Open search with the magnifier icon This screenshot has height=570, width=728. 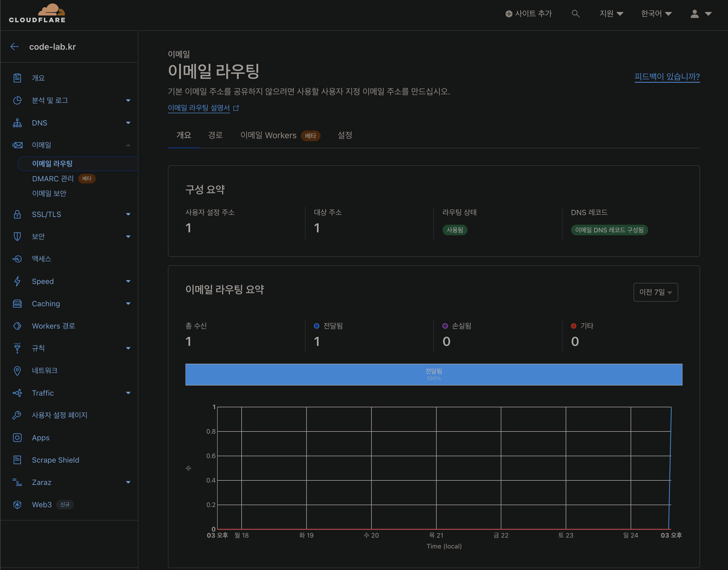[575, 14]
